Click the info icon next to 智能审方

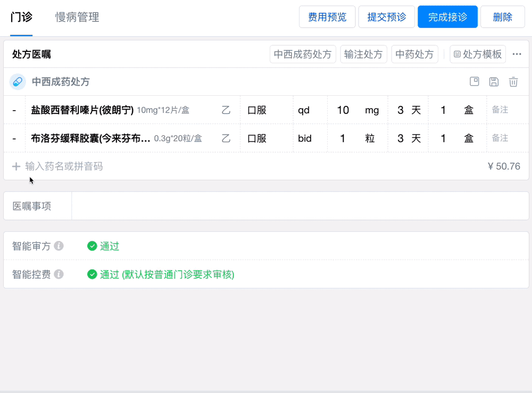pos(59,246)
